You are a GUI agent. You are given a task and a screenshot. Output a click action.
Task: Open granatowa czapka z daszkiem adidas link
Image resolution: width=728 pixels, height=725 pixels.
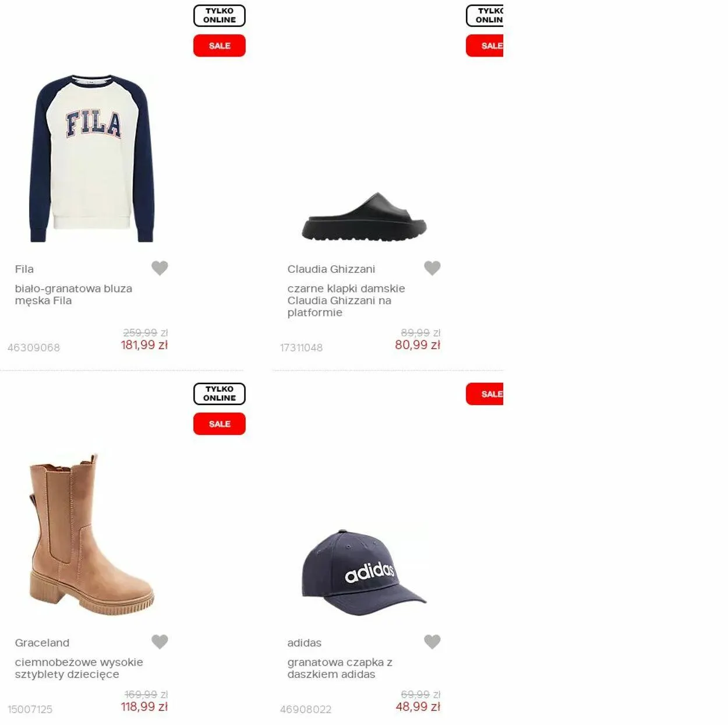point(340,668)
